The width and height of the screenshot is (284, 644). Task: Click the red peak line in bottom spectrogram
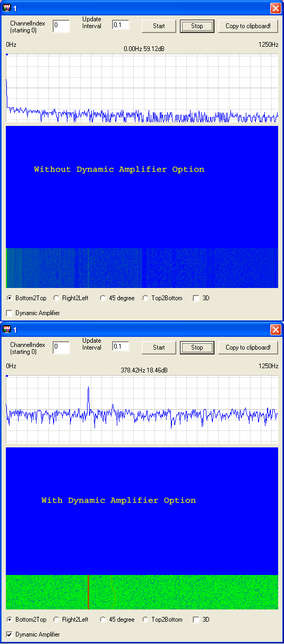[x=88, y=591]
